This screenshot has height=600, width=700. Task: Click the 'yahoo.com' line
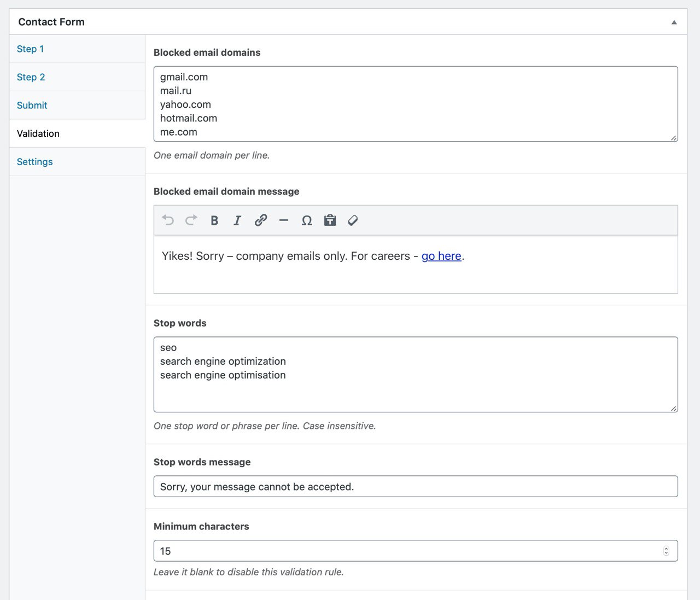[x=185, y=104]
